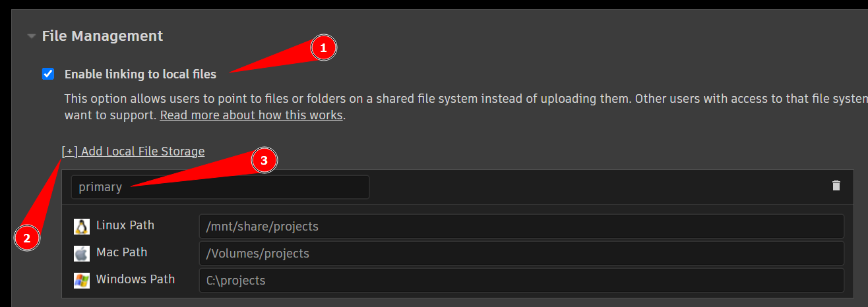
Task: Open the Read more about how this works link
Action: click(251, 115)
